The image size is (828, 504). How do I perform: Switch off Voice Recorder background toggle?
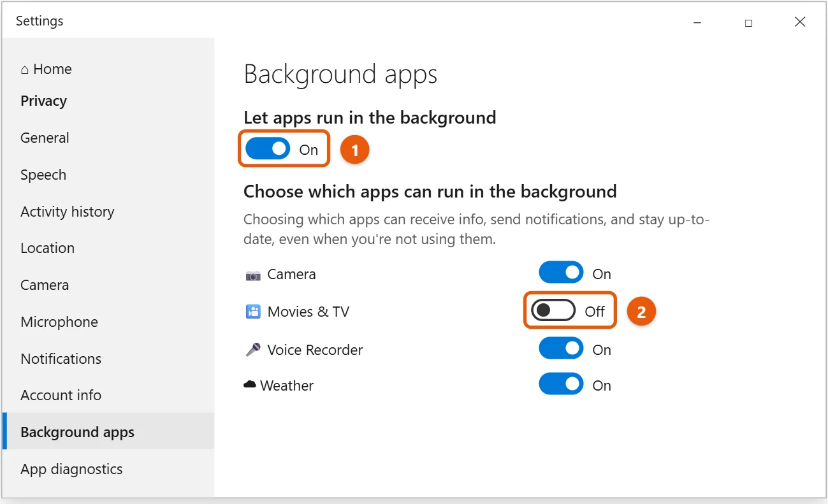[561, 348]
